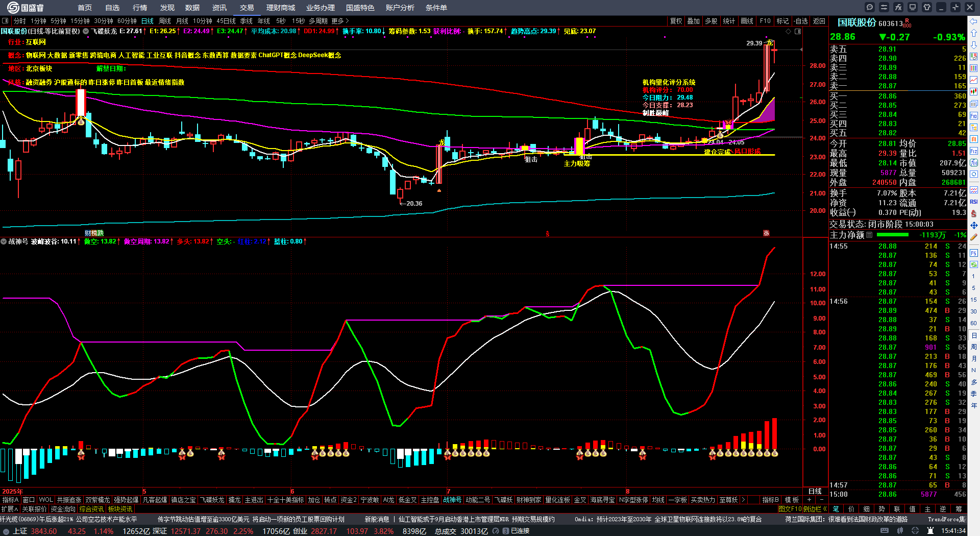
Task: Switch to 60分钟 period tab
Action: pos(127,21)
